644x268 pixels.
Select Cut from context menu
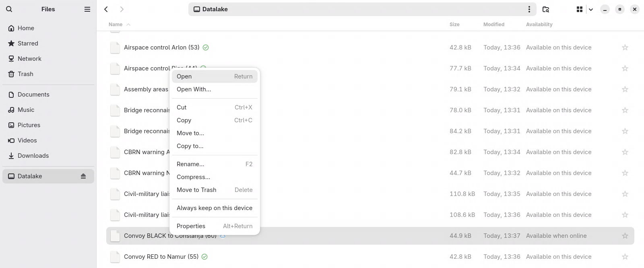[x=215, y=107]
